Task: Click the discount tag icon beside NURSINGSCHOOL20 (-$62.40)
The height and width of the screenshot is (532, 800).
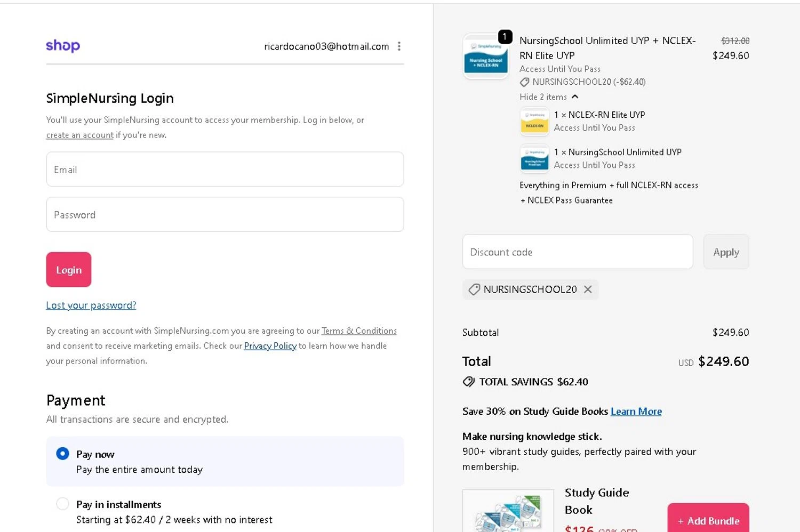Action: pyautogui.click(x=525, y=82)
